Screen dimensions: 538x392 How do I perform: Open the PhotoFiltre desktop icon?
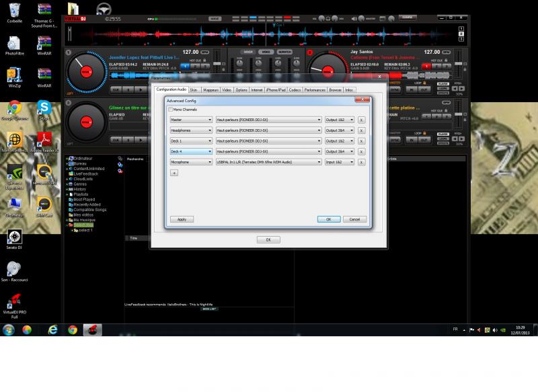[14, 46]
